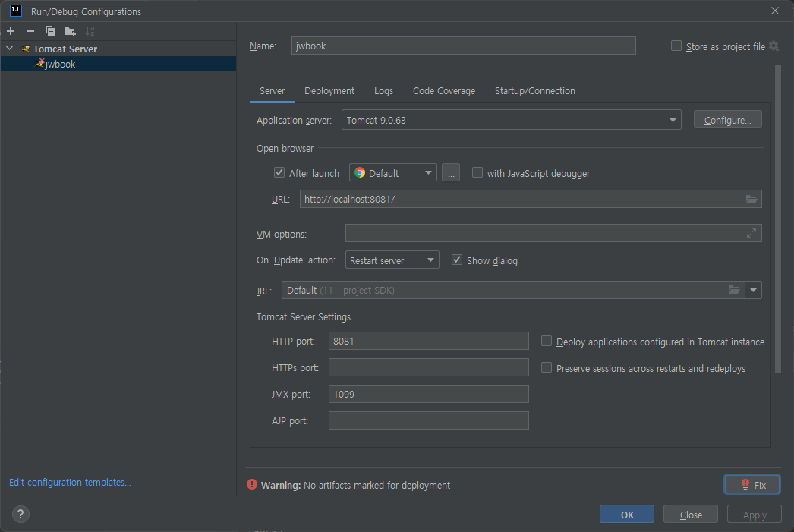Collapse the Tomcat Server tree node
The image size is (794, 532).
click(x=10, y=49)
